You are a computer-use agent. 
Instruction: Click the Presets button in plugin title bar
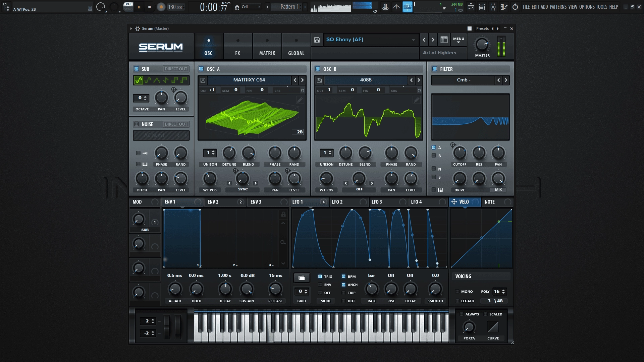tap(482, 28)
